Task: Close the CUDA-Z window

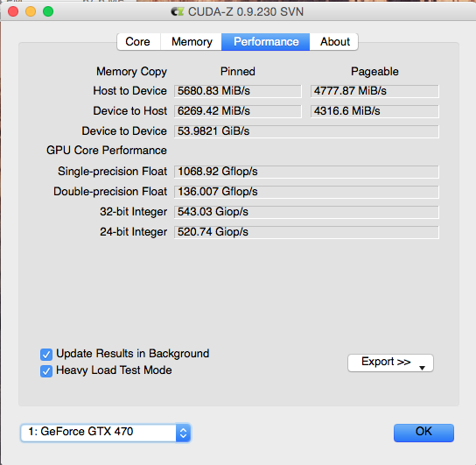Action: [x=13, y=11]
